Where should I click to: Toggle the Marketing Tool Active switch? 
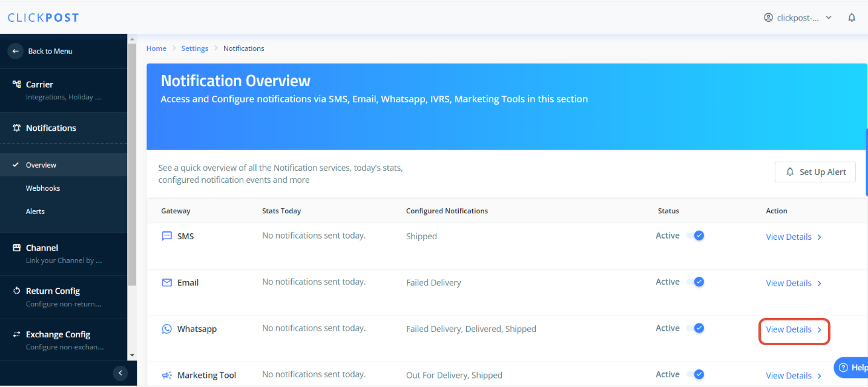point(695,374)
